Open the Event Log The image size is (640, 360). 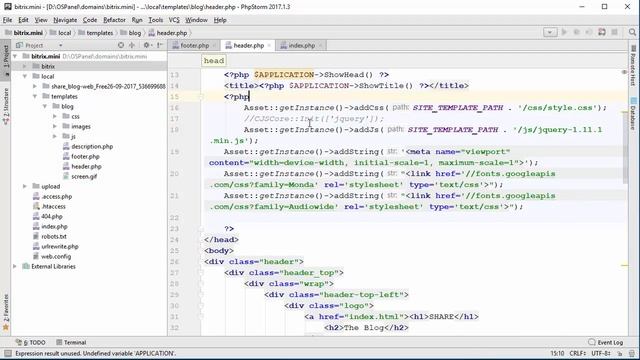coord(606,342)
